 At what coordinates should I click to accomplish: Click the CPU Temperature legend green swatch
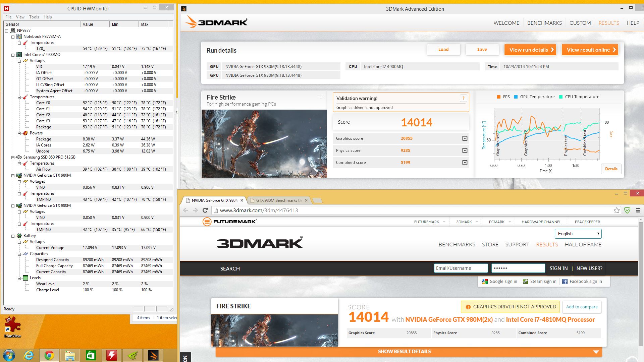coord(561,97)
